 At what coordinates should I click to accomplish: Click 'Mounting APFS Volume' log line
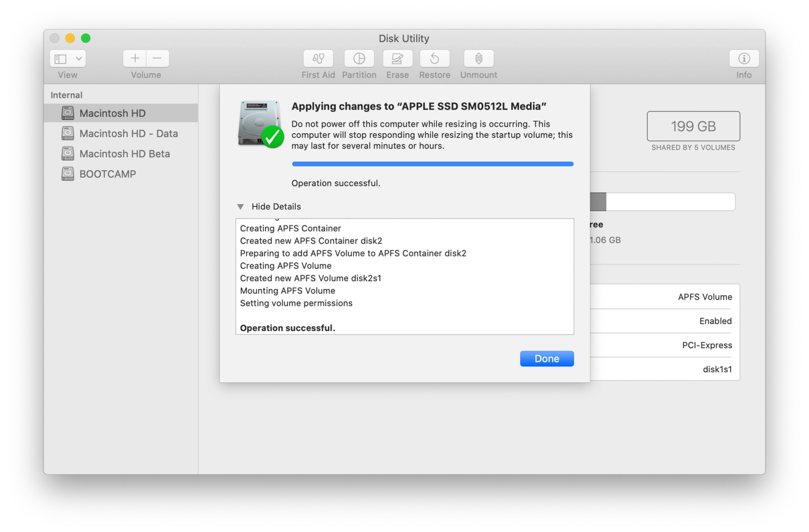(288, 291)
